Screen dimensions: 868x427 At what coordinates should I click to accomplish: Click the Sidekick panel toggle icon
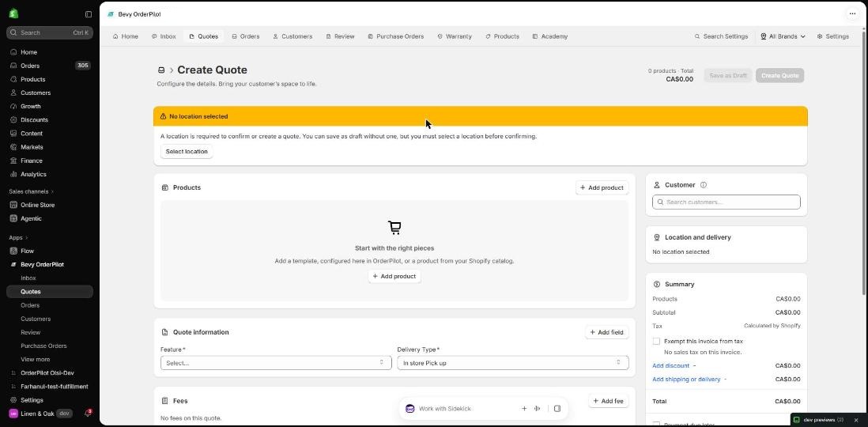click(x=557, y=409)
